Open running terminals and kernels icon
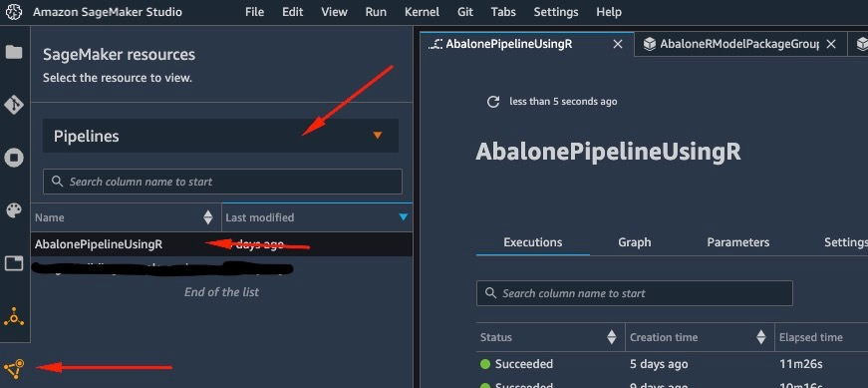The height and width of the screenshot is (388, 868). (14, 158)
